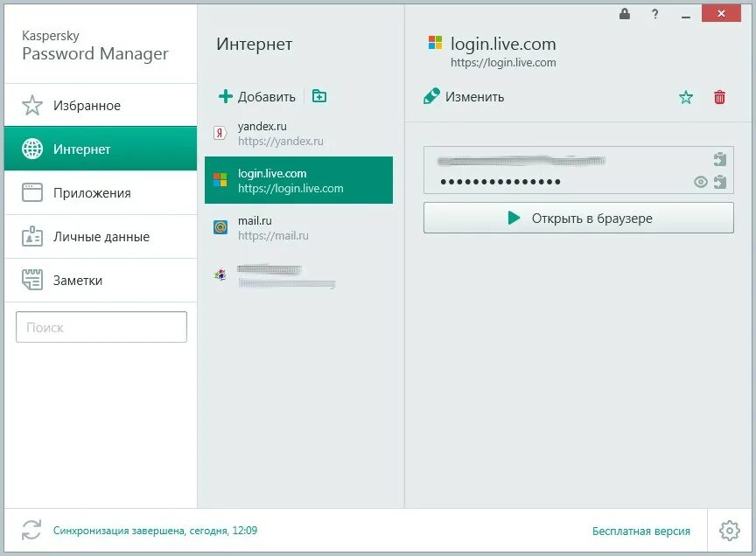Open the Заметки section
The image size is (756, 556).
click(101, 281)
